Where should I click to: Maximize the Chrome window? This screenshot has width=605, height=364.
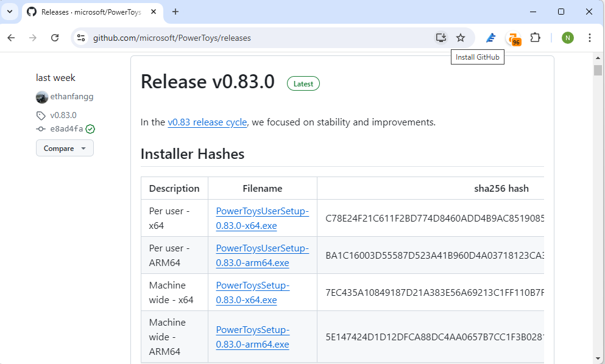[x=561, y=12]
